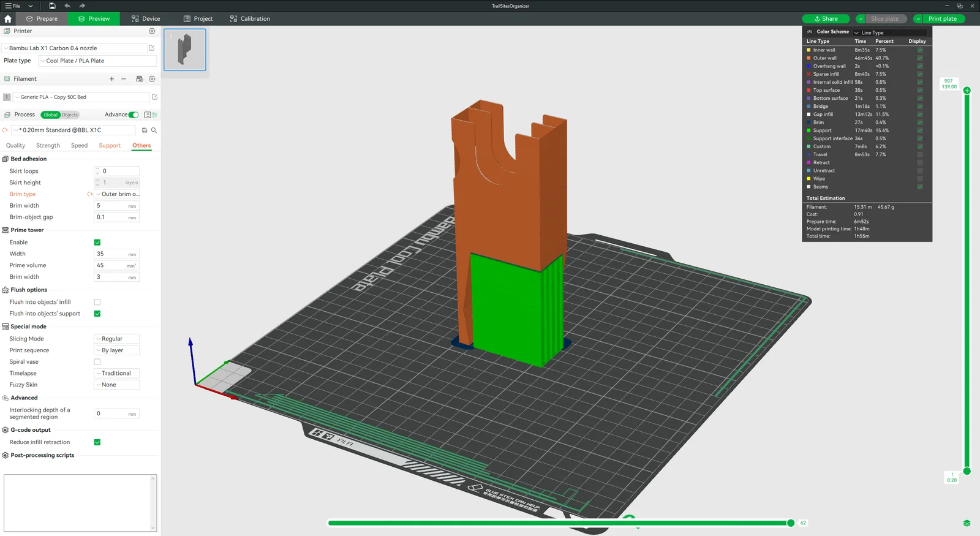The image size is (980, 536).
Task: Click the search icon beside process preset
Action: [x=154, y=130]
